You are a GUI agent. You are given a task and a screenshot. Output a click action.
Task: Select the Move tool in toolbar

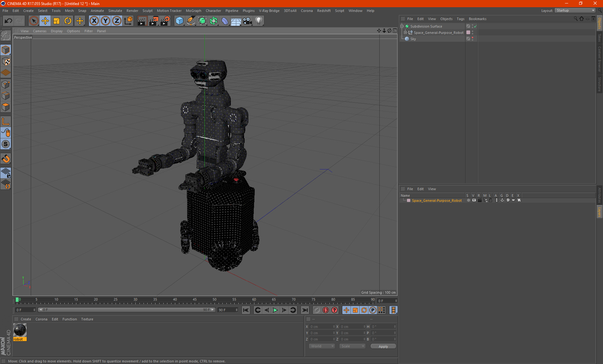coord(45,21)
